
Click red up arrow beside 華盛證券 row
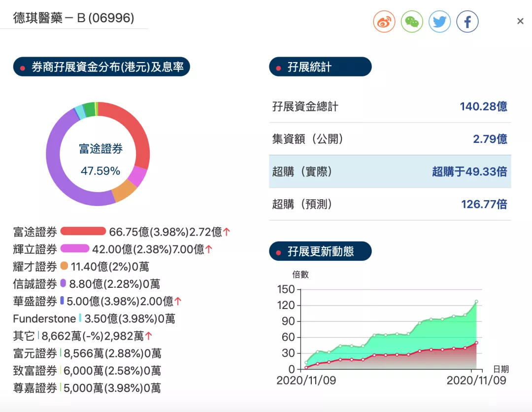pyautogui.click(x=178, y=301)
